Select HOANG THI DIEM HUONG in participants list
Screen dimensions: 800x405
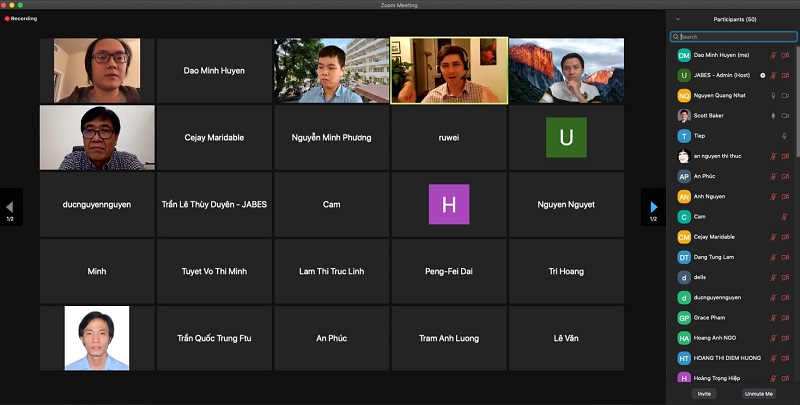point(726,357)
